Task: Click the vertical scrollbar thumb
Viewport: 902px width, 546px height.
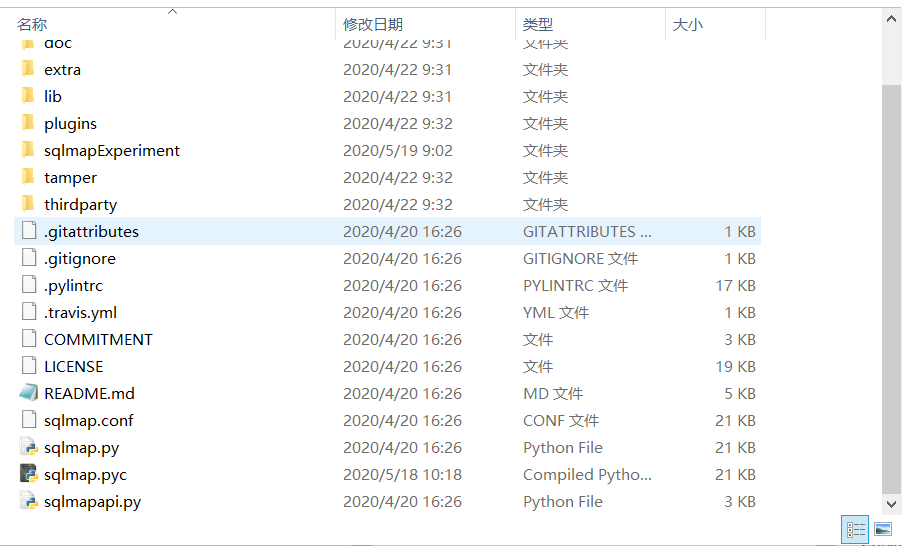Action: coord(891,289)
